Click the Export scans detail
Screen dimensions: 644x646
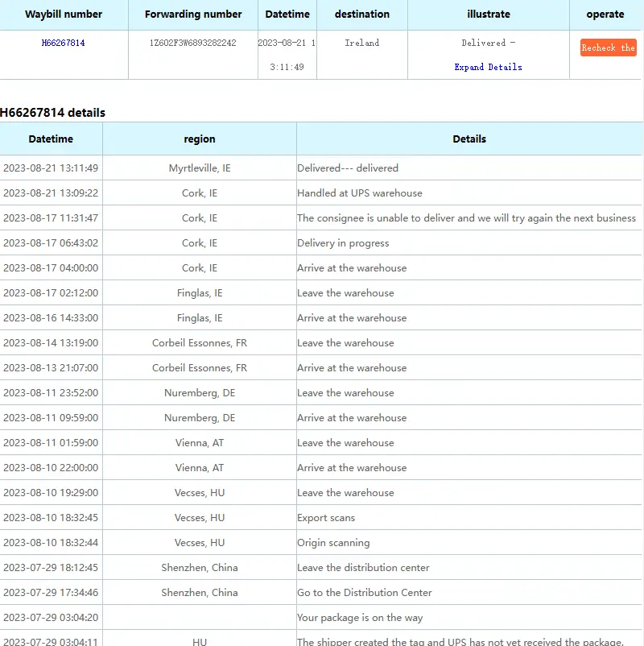tap(326, 518)
